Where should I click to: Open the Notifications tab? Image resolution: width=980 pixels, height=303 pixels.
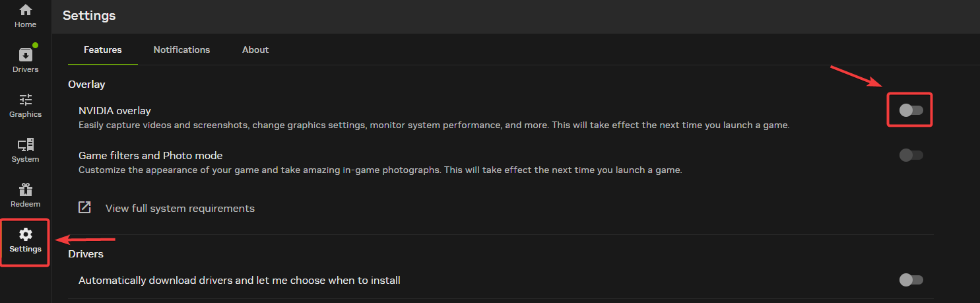pos(181,50)
